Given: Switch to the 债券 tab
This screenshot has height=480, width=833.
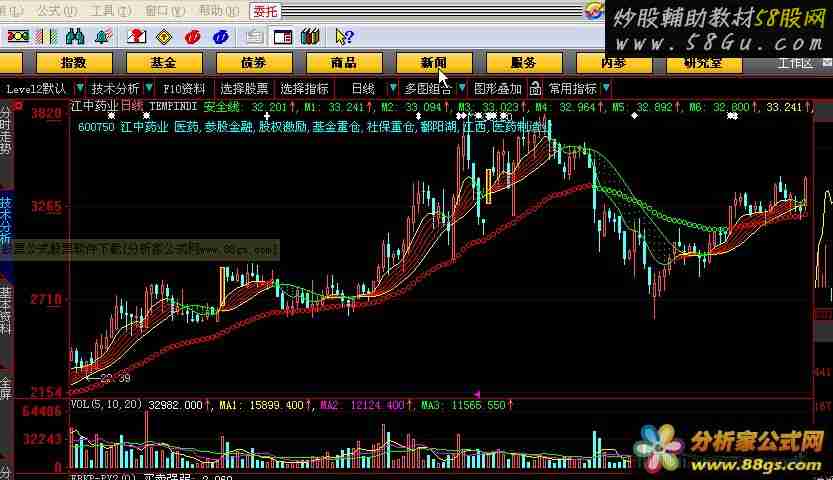Looking at the screenshot, I should (x=254, y=63).
